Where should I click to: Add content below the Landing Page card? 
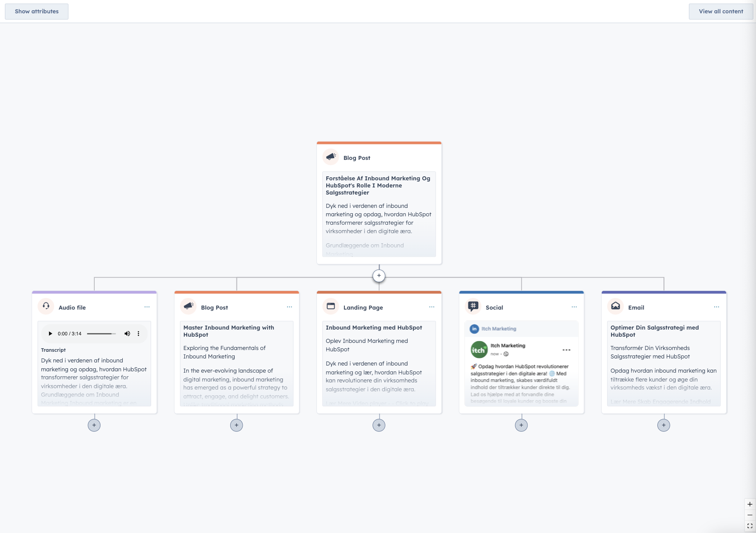tap(379, 425)
